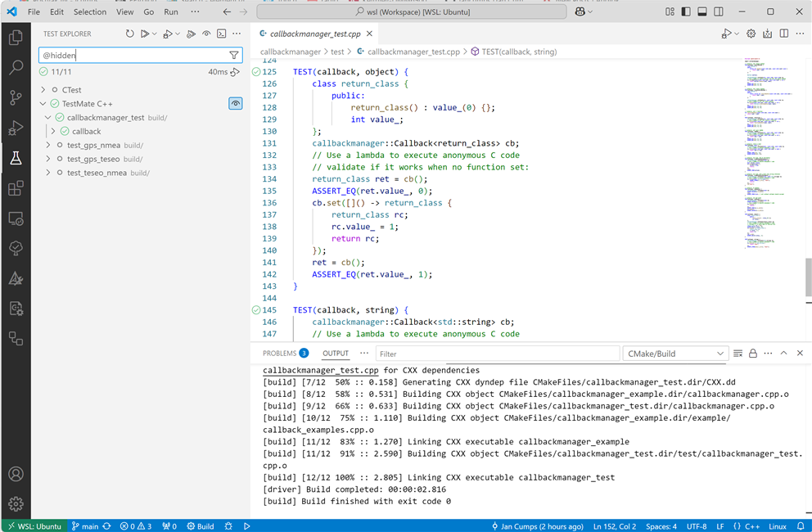Viewport: 812px width, 532px height.
Task: Open the Source Control view
Action: [x=16, y=97]
